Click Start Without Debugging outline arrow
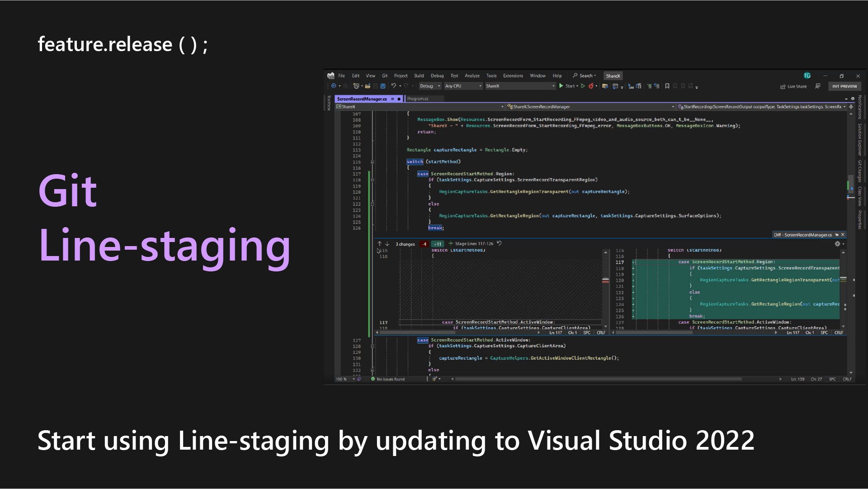 pyautogui.click(x=583, y=86)
